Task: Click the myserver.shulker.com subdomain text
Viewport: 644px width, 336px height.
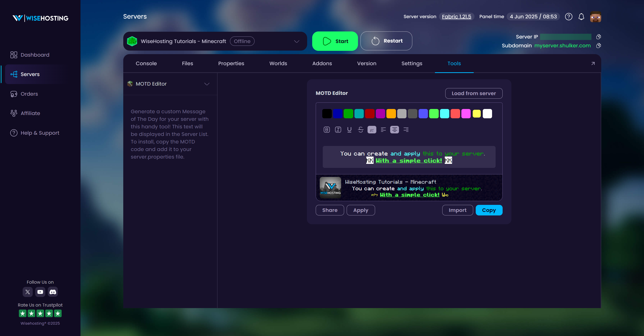Action: (x=562, y=46)
